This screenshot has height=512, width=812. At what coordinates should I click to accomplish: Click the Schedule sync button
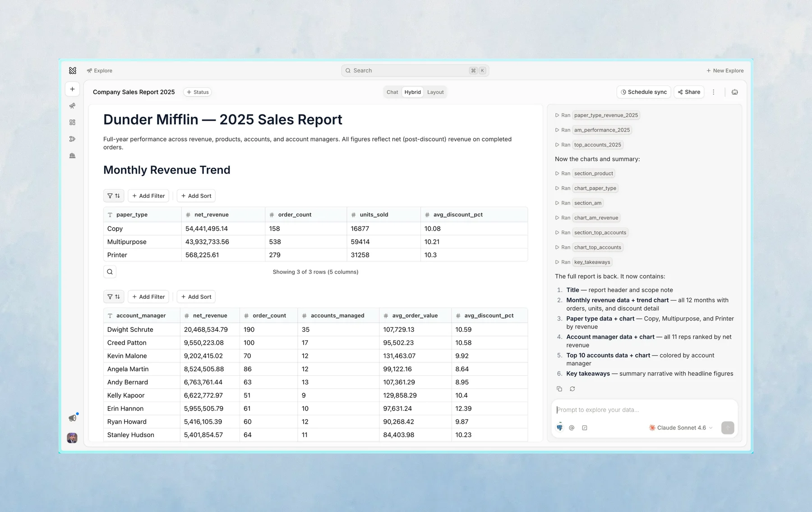tap(644, 92)
